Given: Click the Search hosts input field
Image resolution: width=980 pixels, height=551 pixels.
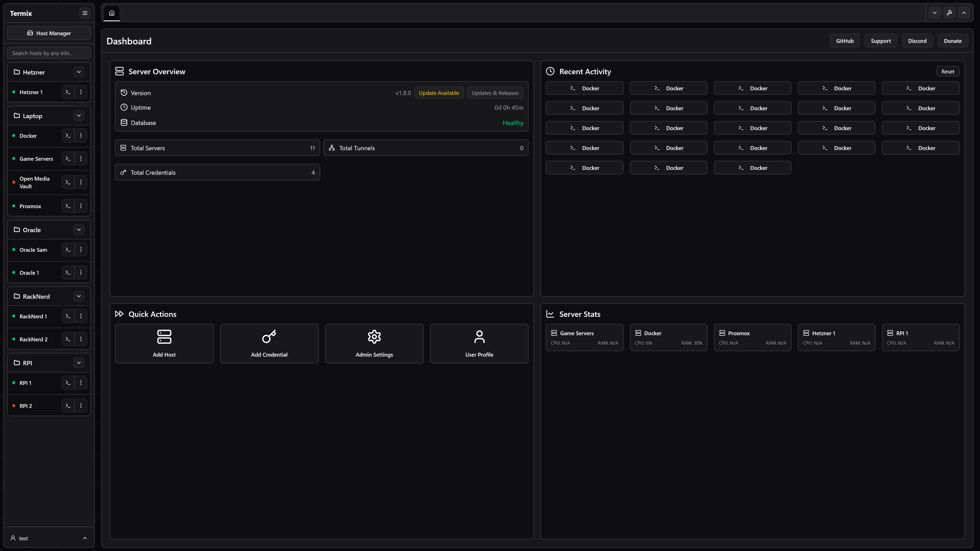Looking at the screenshot, I should pyautogui.click(x=49, y=53).
